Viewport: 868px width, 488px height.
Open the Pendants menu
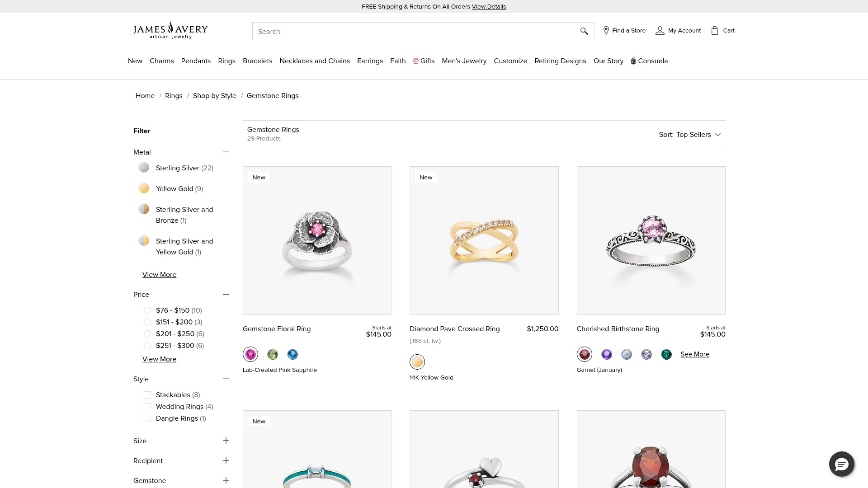coord(196,61)
